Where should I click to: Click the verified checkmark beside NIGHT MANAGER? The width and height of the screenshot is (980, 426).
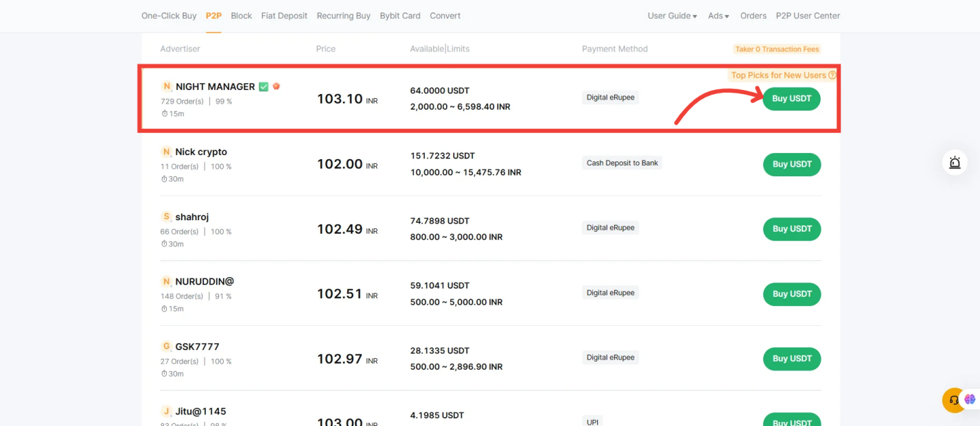point(263,86)
